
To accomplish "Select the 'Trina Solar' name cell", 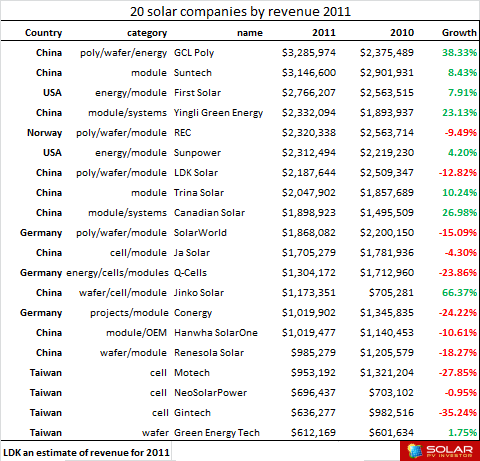I will [x=199, y=193].
